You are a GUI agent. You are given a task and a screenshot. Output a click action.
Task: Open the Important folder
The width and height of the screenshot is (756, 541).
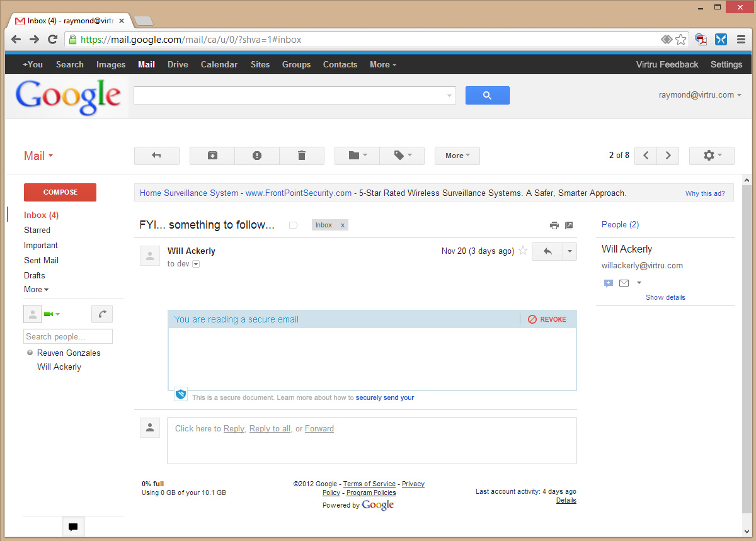(41, 245)
